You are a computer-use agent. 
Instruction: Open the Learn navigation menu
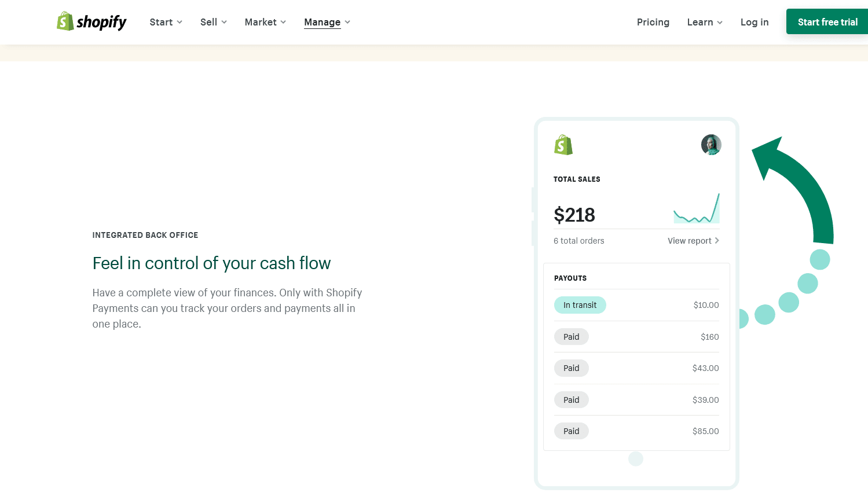tap(705, 22)
